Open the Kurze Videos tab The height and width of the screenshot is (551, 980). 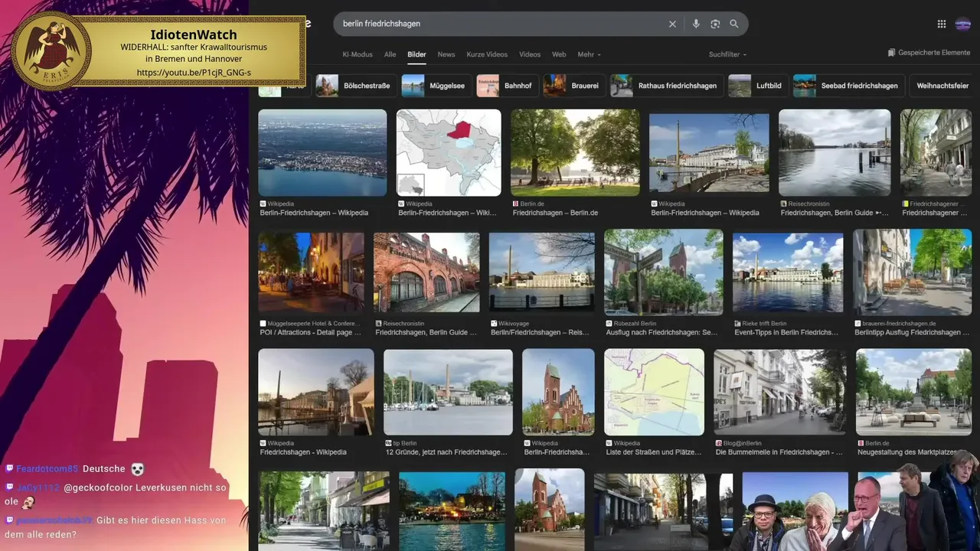(487, 54)
